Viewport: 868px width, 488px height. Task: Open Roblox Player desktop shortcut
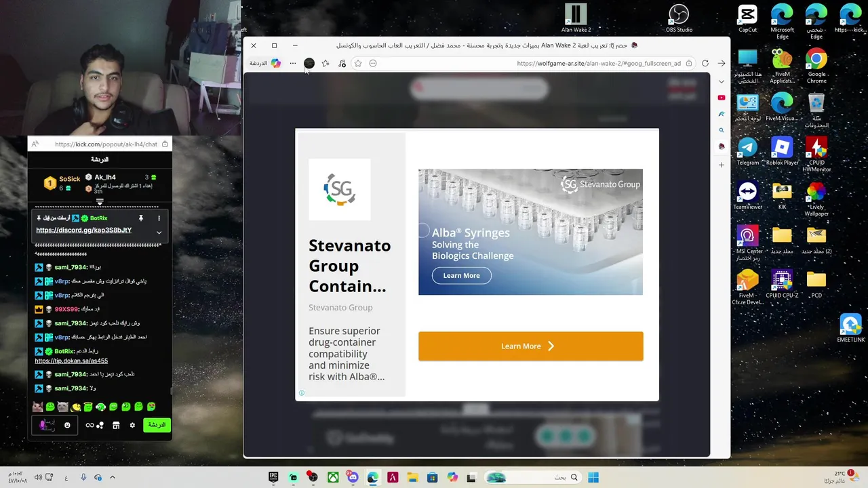click(782, 152)
